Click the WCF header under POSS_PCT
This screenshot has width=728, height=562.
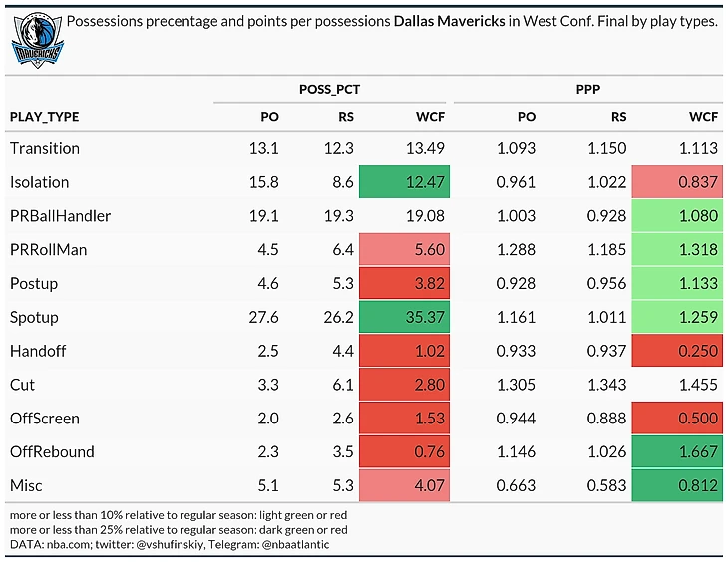click(x=430, y=117)
